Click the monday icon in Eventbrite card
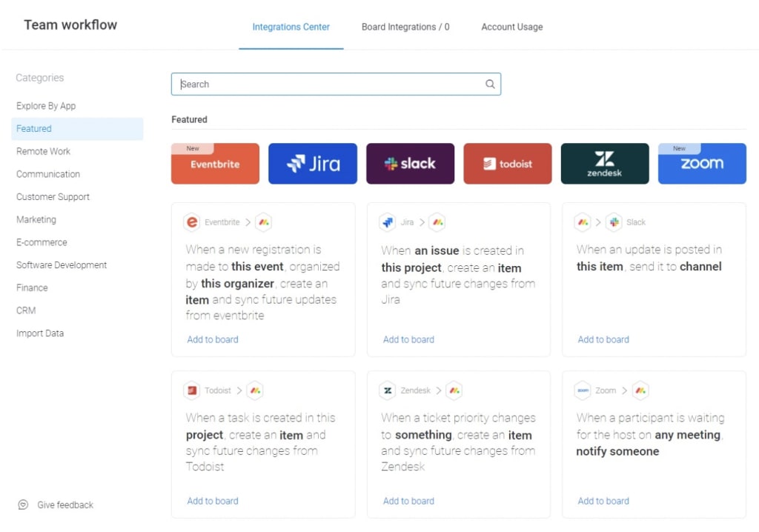The width and height of the screenshot is (759, 532). point(263,222)
